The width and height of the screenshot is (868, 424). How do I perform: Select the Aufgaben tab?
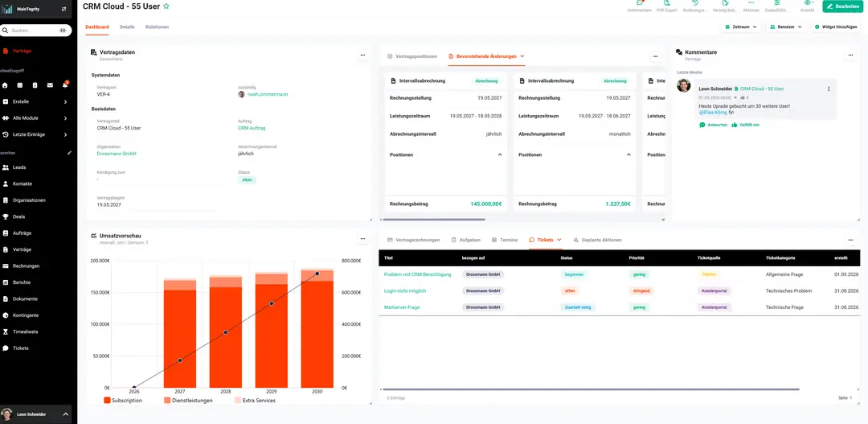(465, 240)
